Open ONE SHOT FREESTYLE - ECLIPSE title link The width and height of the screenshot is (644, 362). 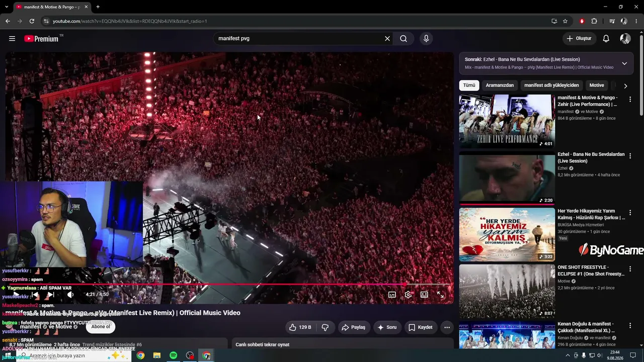(x=591, y=270)
